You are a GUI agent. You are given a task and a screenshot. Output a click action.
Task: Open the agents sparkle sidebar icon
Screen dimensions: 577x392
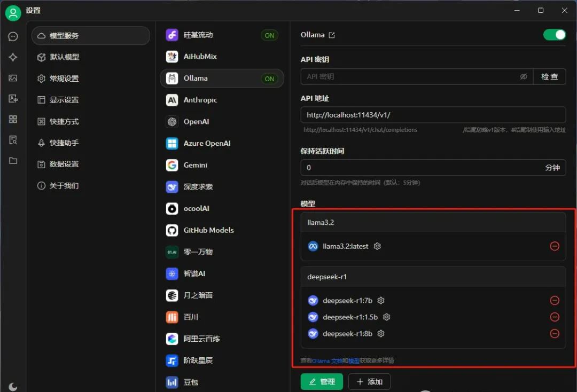click(x=13, y=57)
